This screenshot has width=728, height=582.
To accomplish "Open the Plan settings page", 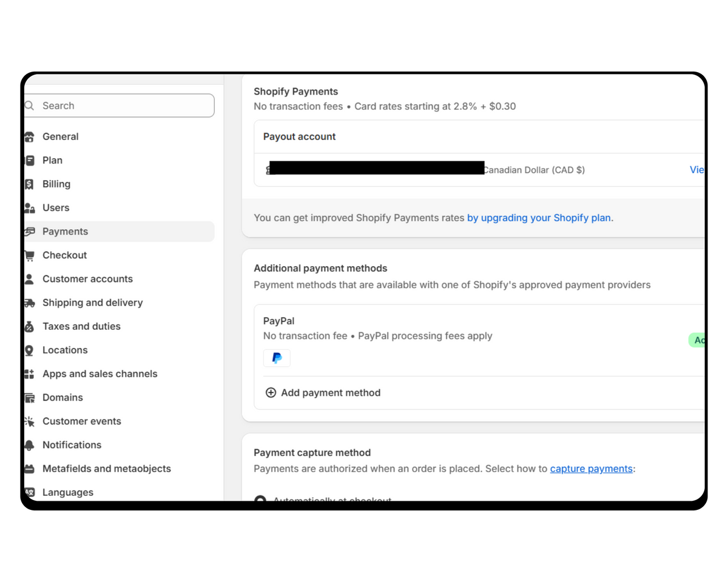I will 52,161.
